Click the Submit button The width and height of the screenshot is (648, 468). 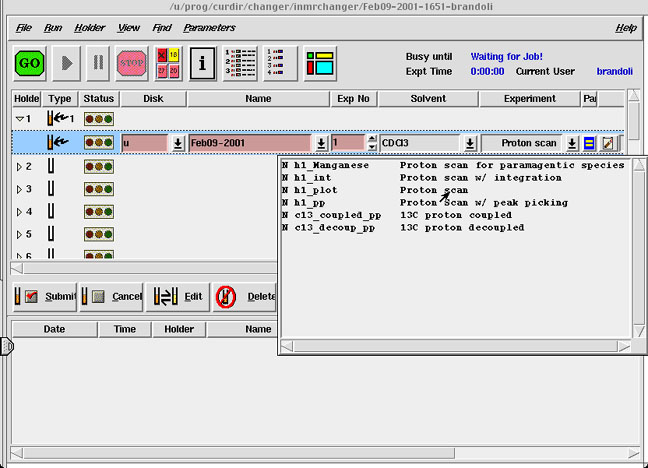[45, 297]
